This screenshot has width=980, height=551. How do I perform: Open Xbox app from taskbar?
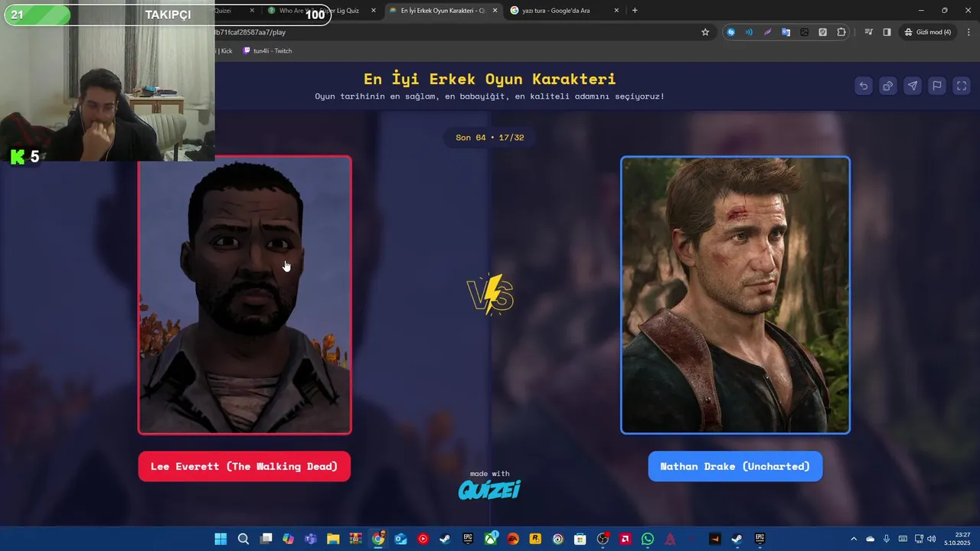tap(491, 539)
